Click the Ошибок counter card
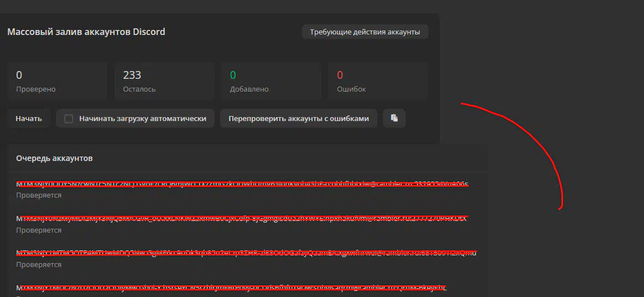Screen dimensions: 644x297 tap(378, 81)
